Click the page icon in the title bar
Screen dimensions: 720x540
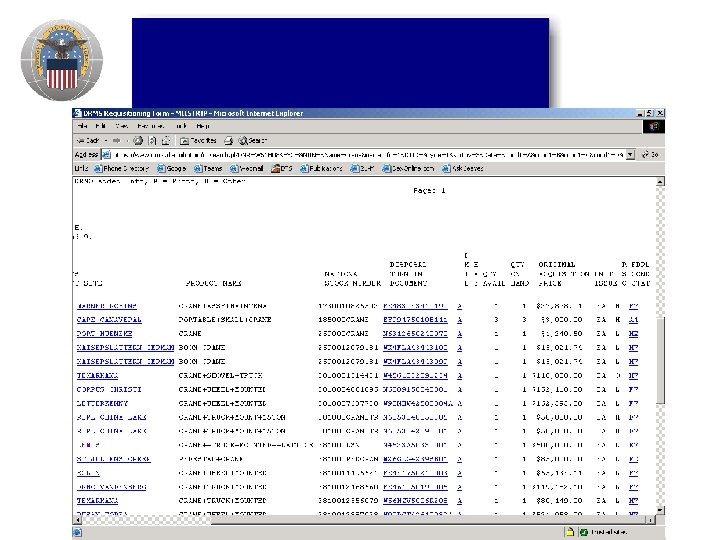coord(78,113)
